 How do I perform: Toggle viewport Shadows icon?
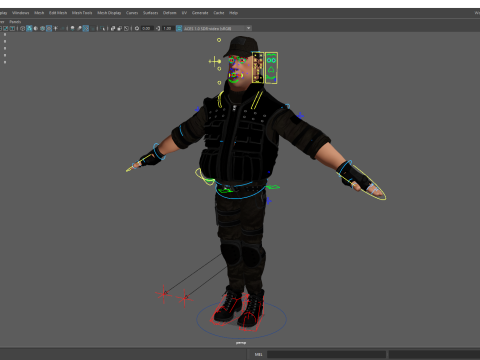coord(62,28)
